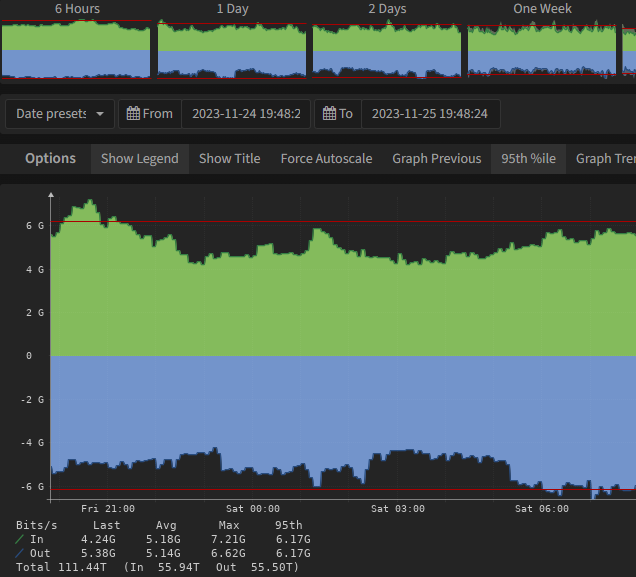
Task: Open the Date presets dropdown
Action: [59, 114]
